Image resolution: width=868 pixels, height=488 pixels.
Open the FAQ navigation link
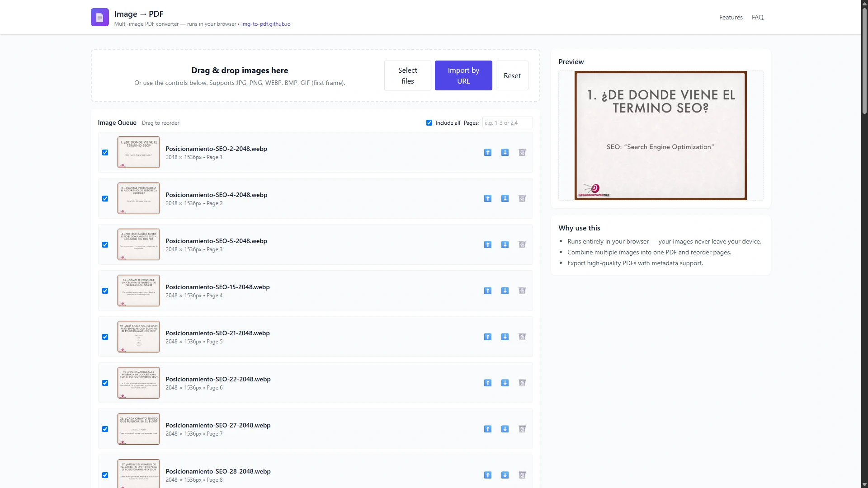click(757, 17)
